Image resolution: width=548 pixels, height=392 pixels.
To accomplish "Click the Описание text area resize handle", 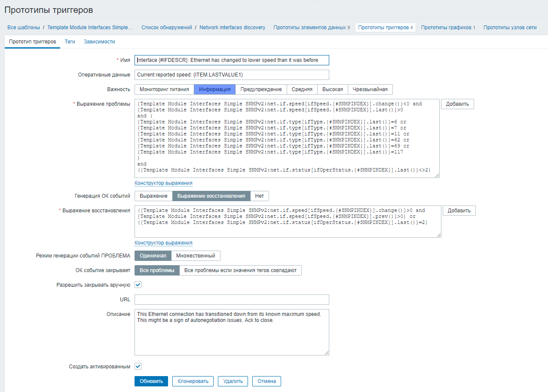I will point(326,352).
